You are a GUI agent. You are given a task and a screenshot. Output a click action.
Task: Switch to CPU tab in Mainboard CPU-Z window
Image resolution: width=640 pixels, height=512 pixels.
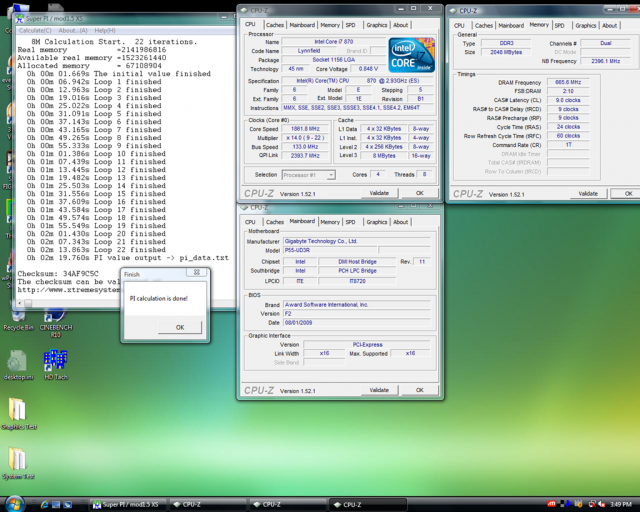click(x=250, y=222)
